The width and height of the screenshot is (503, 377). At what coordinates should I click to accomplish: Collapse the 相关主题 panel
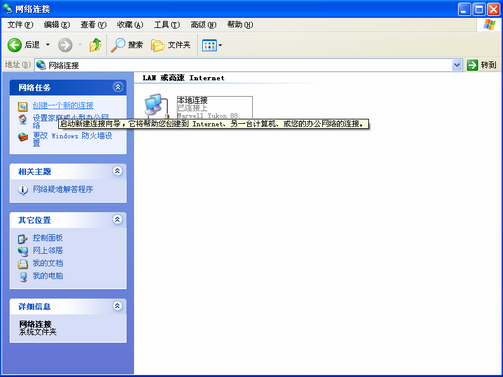pos(117,171)
